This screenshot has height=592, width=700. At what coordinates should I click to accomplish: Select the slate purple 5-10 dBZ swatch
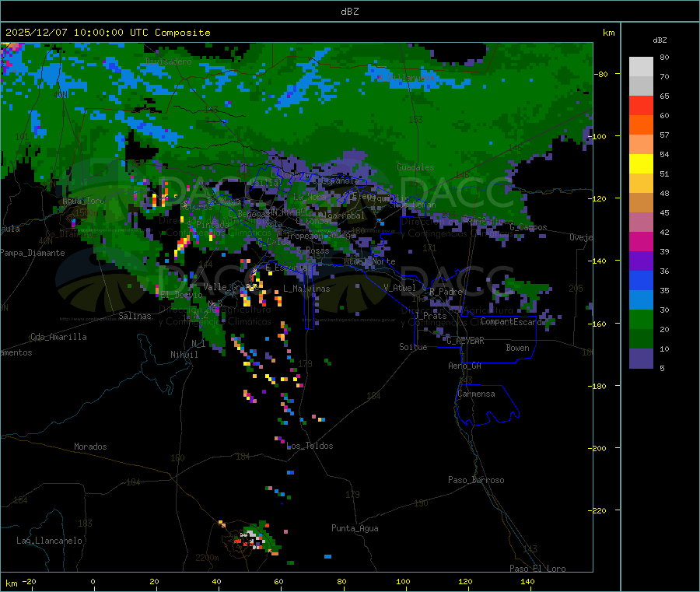(641, 359)
